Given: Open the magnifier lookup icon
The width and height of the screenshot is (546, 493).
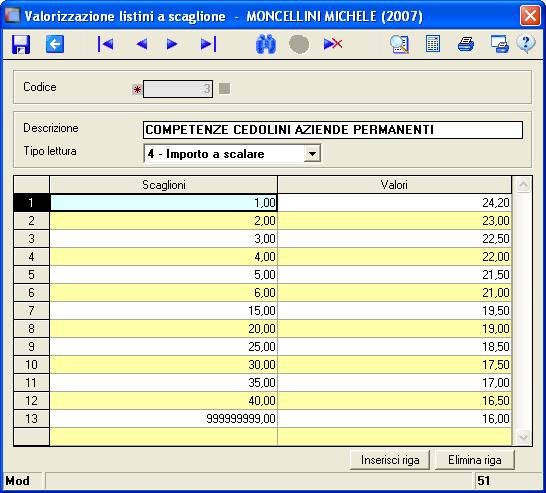Looking at the screenshot, I should tap(399, 44).
